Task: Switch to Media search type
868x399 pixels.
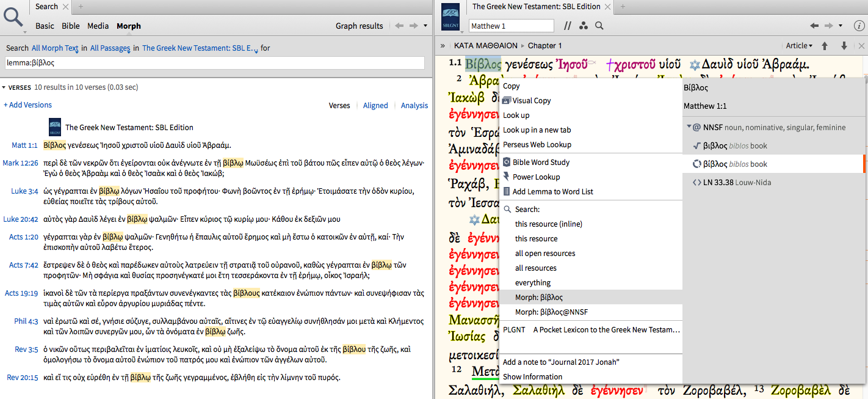Action: coord(98,26)
